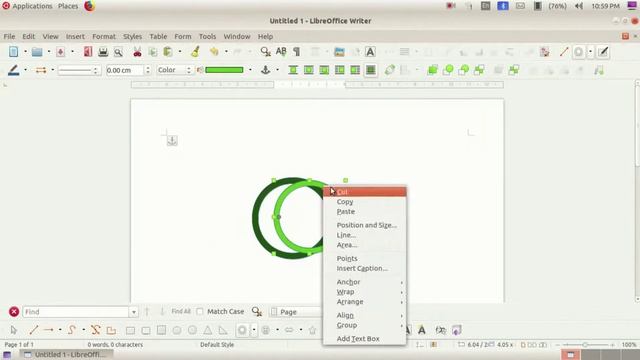Click Find All button
This screenshot has width=640, height=360.
[x=181, y=311]
